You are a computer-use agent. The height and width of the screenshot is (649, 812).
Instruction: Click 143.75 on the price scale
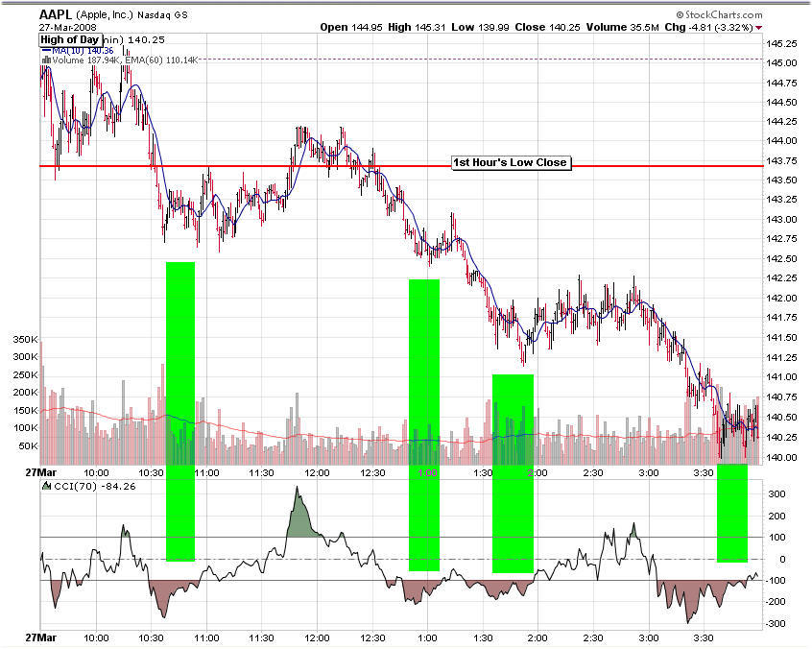(x=781, y=161)
